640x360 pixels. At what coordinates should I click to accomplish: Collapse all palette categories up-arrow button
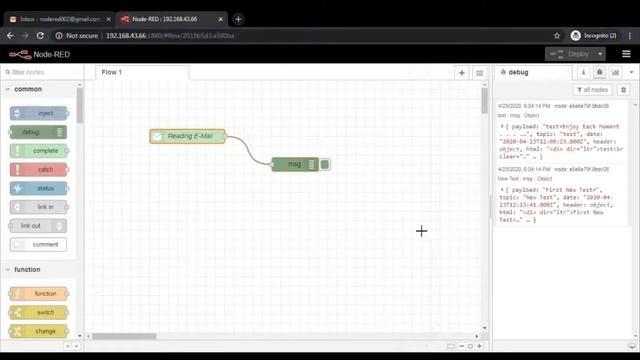(x=68, y=346)
